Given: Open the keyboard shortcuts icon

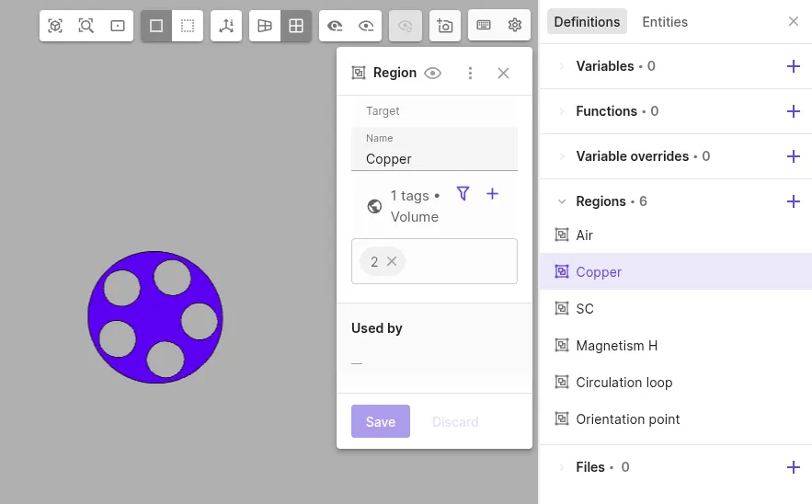Looking at the screenshot, I should click(484, 25).
